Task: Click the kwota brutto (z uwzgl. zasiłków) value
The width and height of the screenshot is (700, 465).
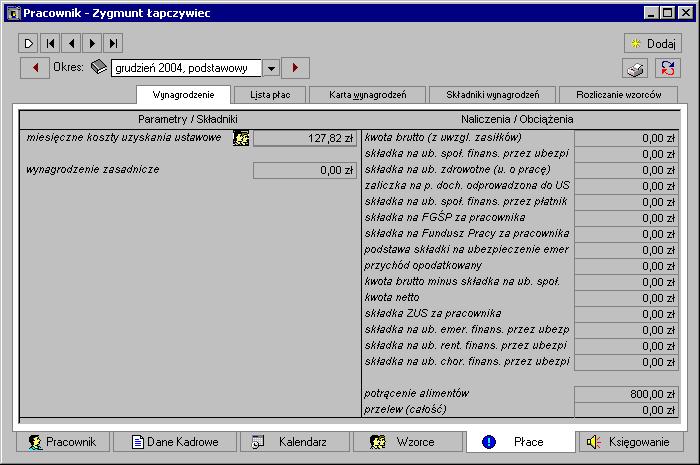Action: click(626, 138)
